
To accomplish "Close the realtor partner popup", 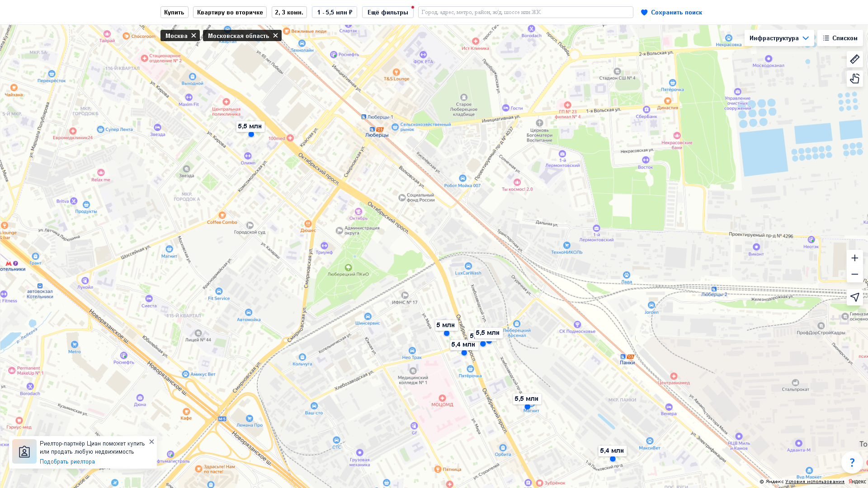I will coord(151,441).
